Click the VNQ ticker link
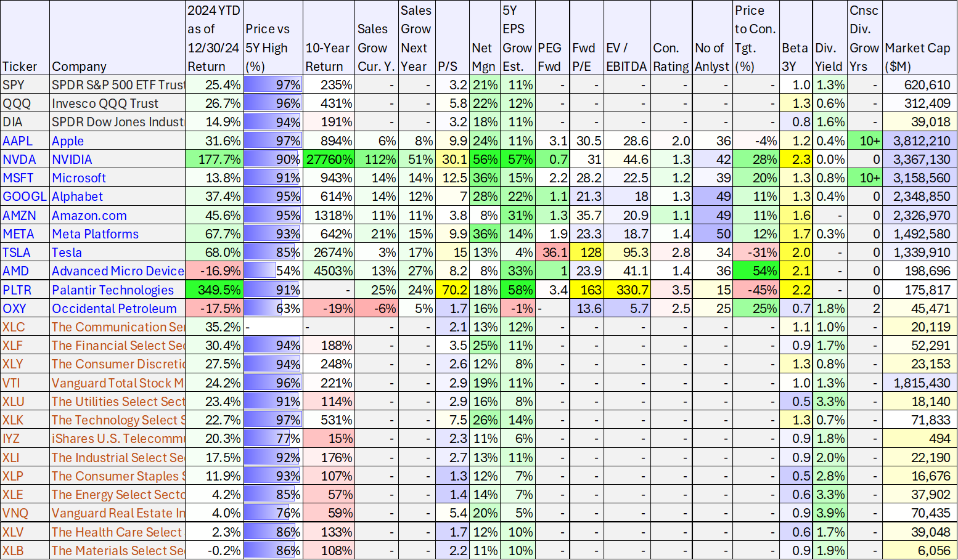This screenshot has width=958, height=560. [x=15, y=513]
